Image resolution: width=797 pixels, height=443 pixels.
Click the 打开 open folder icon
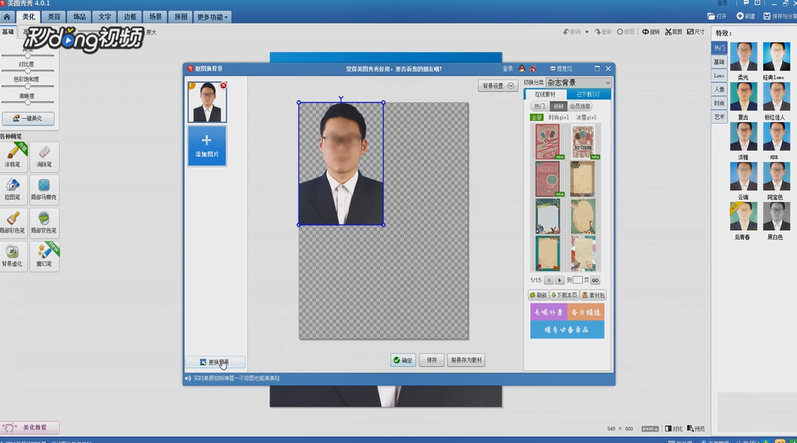pos(717,16)
